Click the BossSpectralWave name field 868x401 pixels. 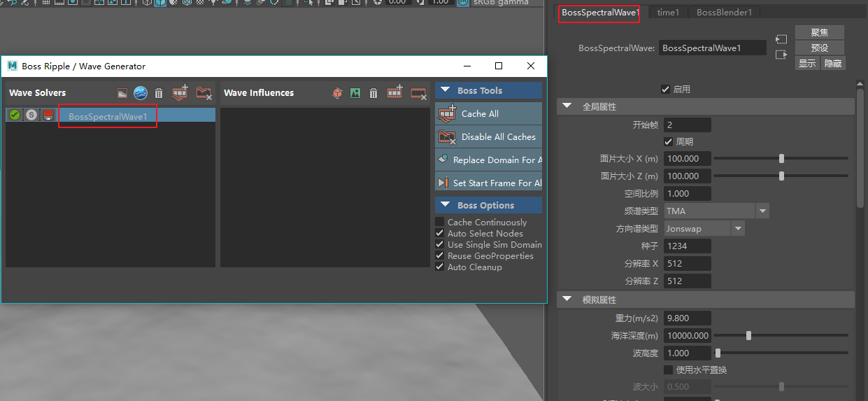[713, 48]
